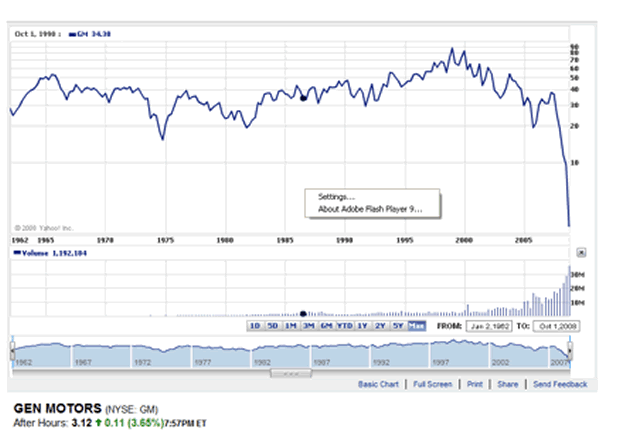
Task: Click the Volume 1,192,184 legend label
Action: click(50, 253)
